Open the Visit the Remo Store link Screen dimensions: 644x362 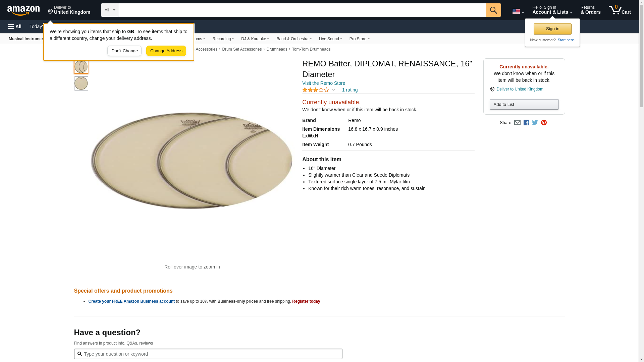click(323, 83)
